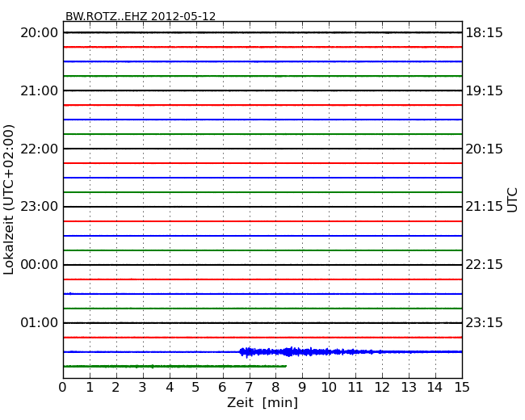This screenshot has height=420, width=525.
Task: Click the 4 minute x-axis tick label
Action: 170,388
